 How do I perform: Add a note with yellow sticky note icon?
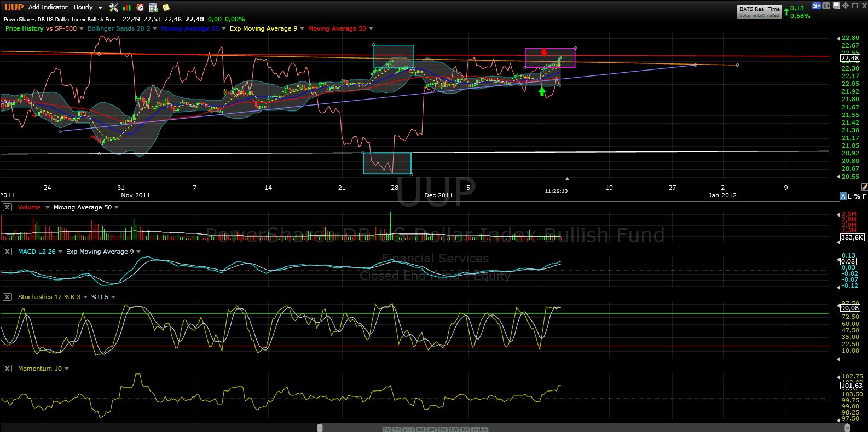point(166,8)
